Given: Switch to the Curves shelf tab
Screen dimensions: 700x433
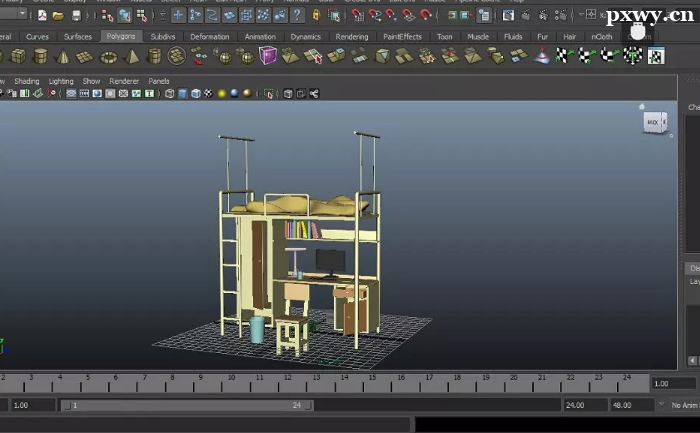Looking at the screenshot, I should click(38, 37).
